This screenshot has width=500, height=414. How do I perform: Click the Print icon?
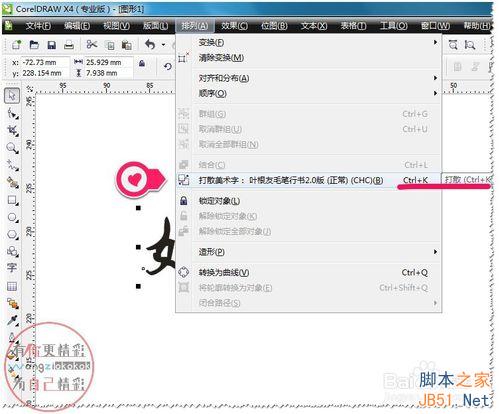tap(69, 45)
